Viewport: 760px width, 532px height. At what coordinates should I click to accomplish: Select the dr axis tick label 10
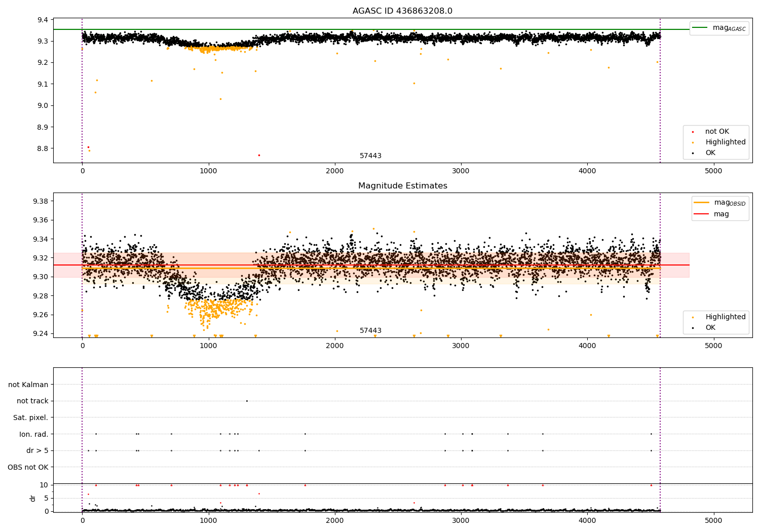click(x=44, y=485)
